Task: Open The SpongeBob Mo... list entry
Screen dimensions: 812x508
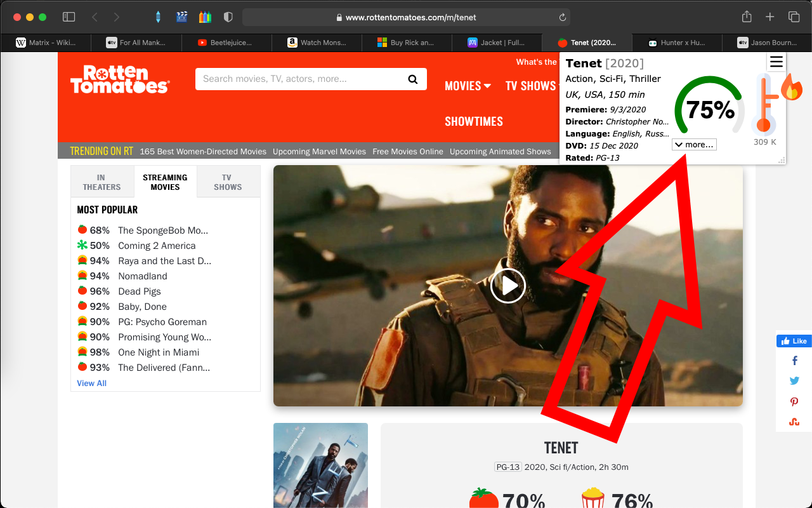Action: click(163, 231)
